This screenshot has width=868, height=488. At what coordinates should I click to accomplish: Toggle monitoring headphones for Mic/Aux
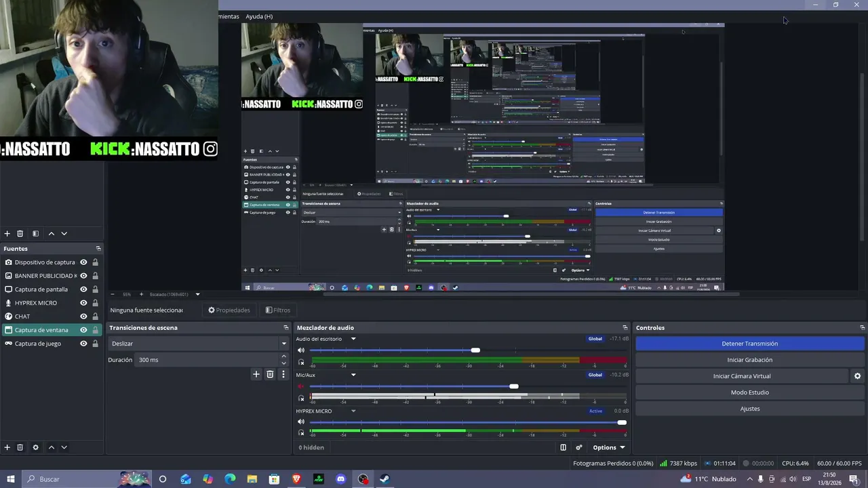[x=301, y=398]
